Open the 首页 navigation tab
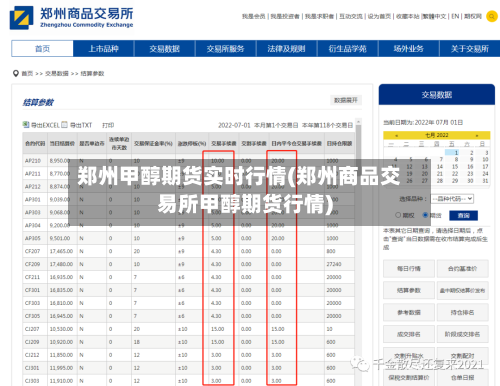The width and height of the screenshot is (500, 386). coord(42,49)
